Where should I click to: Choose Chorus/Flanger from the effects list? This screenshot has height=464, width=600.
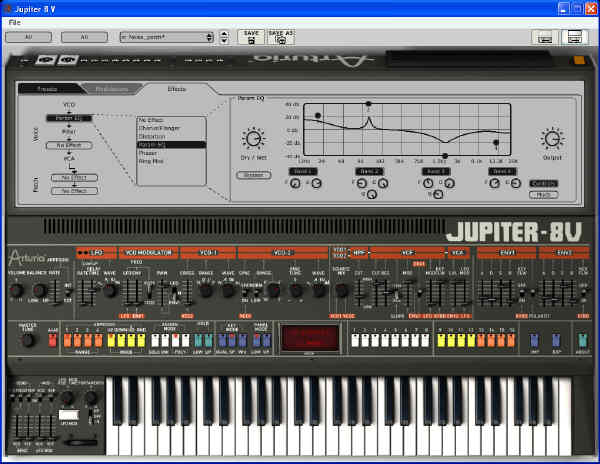[171, 128]
